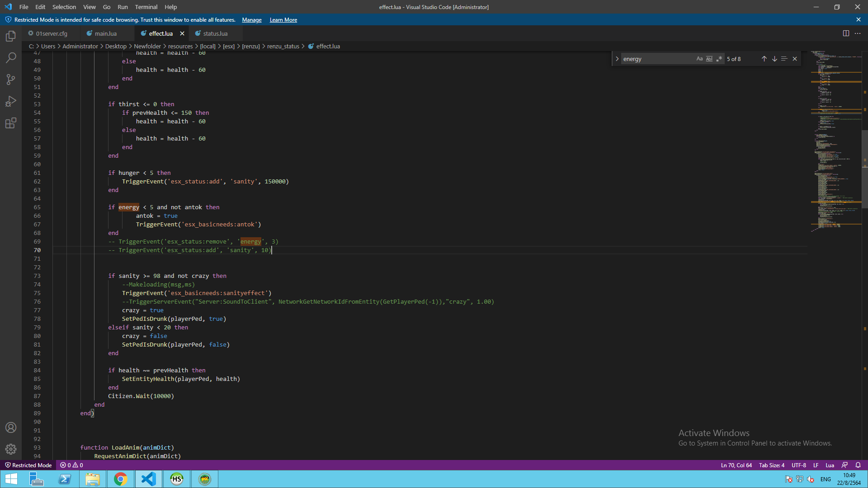Change end of line sequence LF

click(x=816, y=465)
